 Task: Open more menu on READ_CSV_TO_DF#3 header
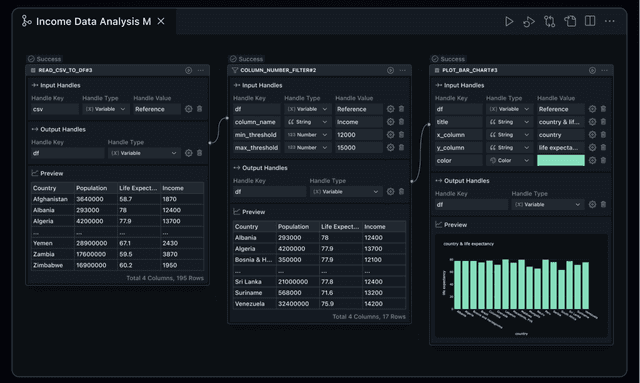pyautogui.click(x=201, y=70)
